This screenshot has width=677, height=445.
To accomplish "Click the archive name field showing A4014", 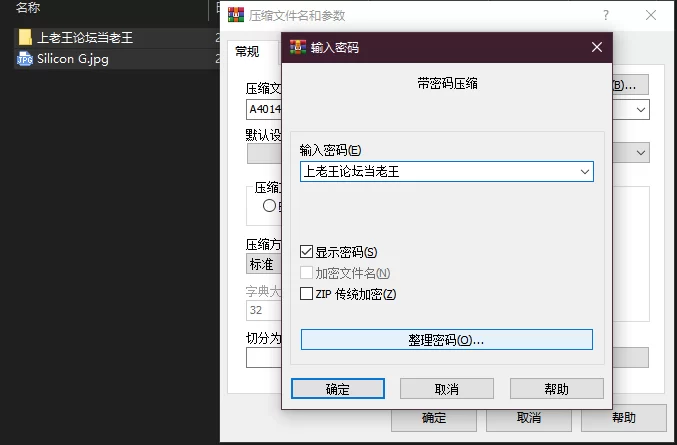I will [x=264, y=110].
